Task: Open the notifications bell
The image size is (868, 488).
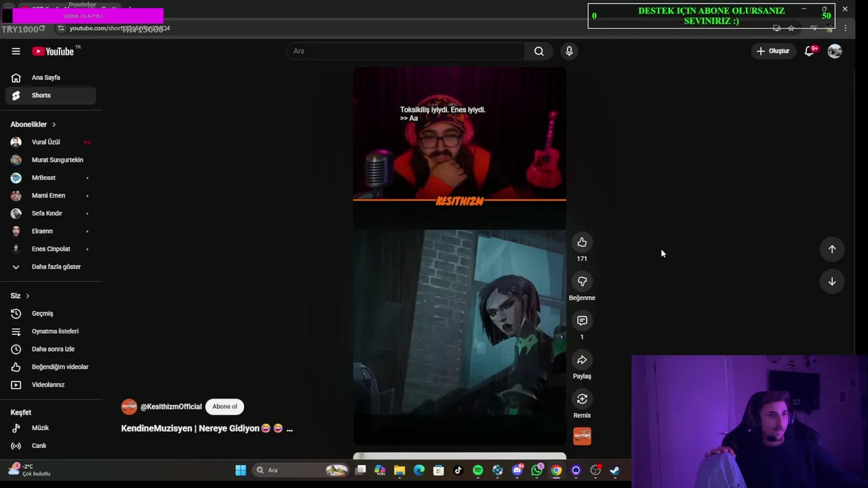Action: 810,51
